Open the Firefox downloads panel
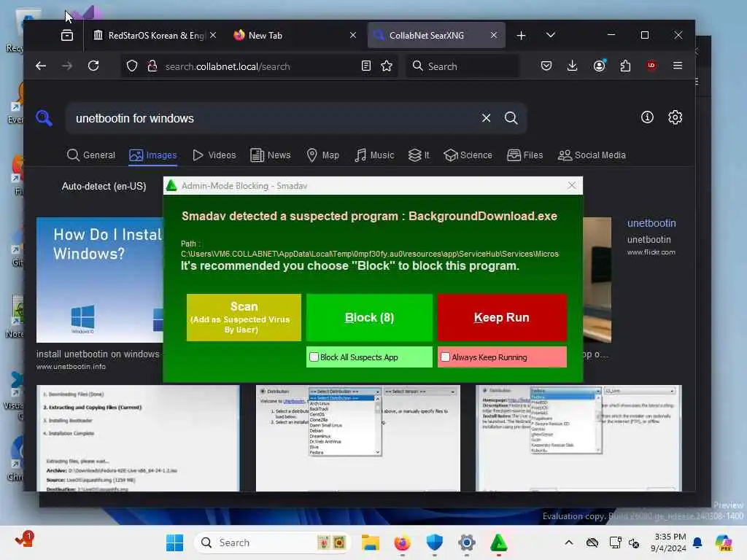Viewport: 747px width, 560px height. pyautogui.click(x=572, y=66)
